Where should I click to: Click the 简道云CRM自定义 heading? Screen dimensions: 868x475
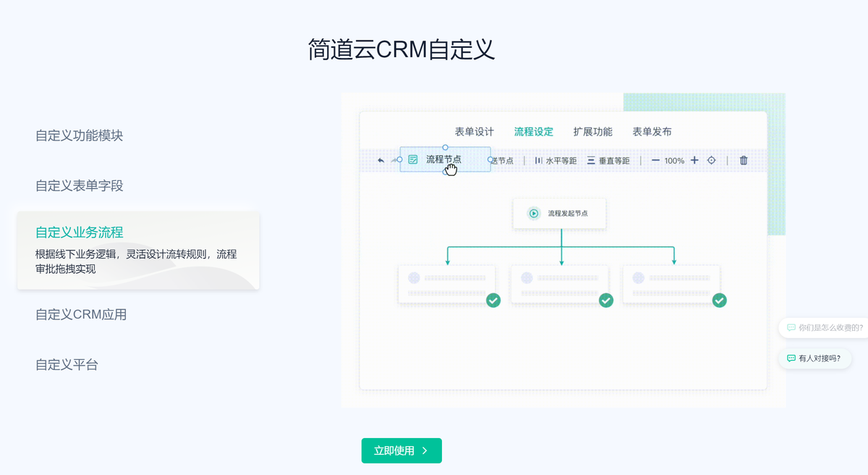point(401,49)
